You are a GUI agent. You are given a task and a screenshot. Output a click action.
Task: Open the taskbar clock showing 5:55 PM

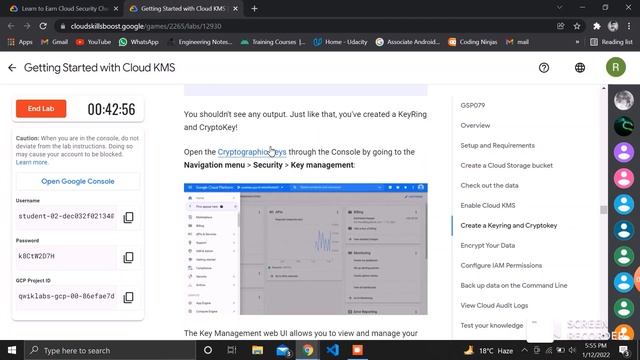point(596,350)
